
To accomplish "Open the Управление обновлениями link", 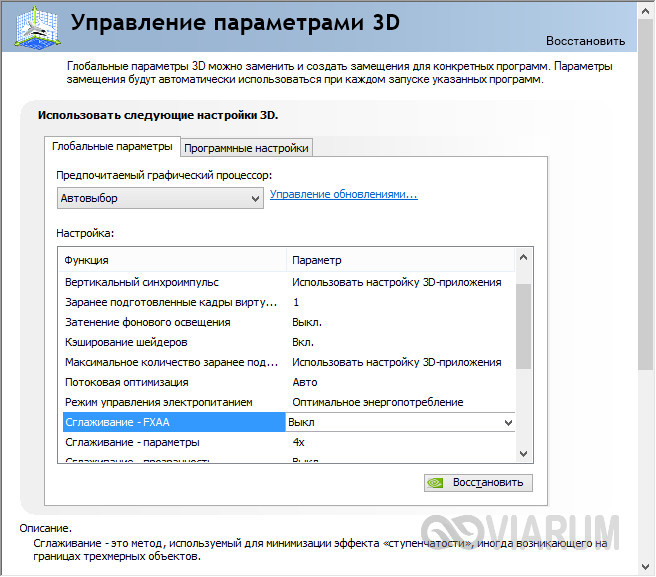I will point(343,195).
